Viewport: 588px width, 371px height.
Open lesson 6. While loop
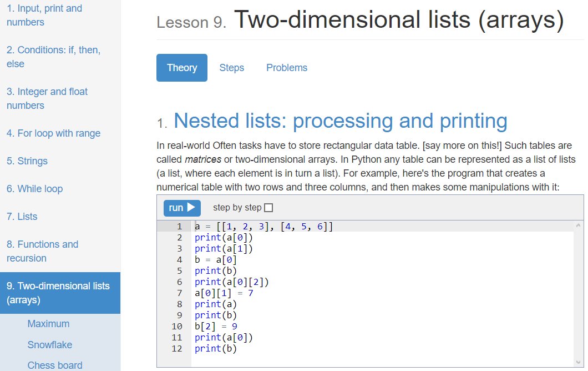coord(34,189)
